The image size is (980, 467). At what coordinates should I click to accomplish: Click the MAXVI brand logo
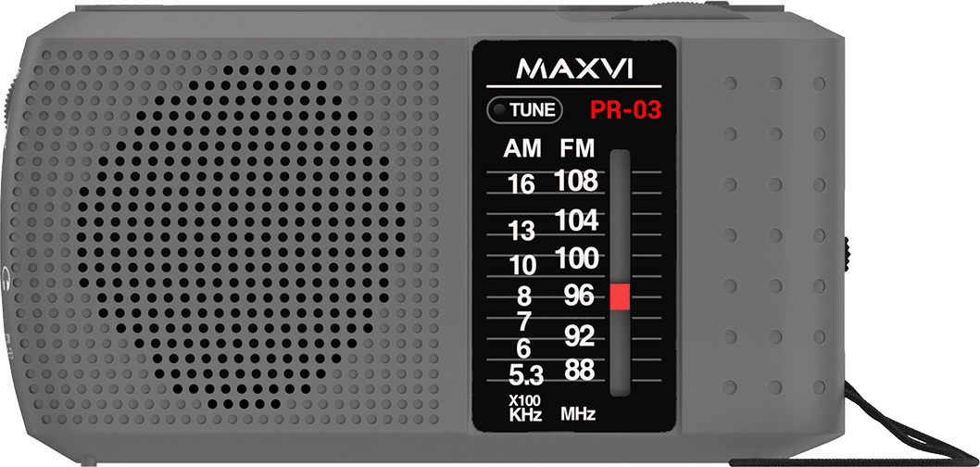point(573,69)
